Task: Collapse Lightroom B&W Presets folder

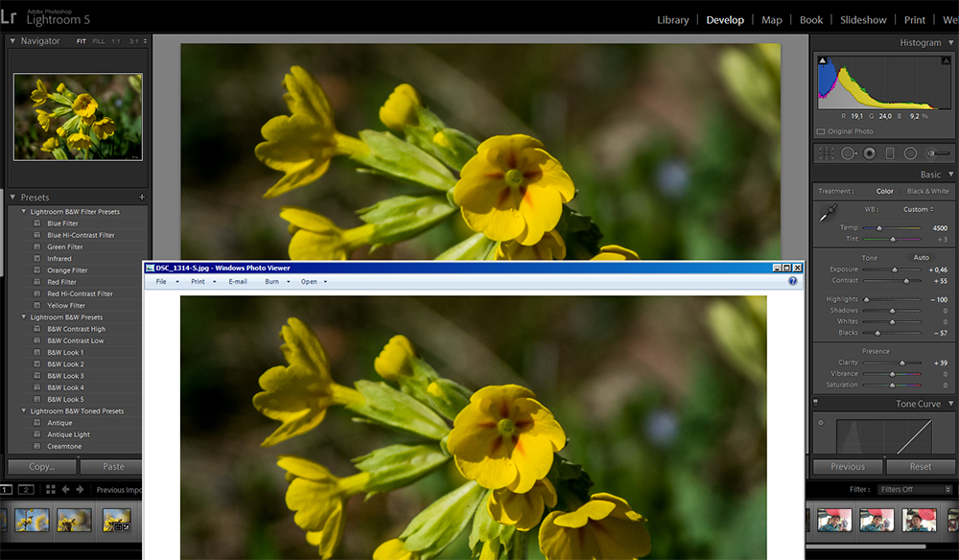Action: click(x=24, y=317)
